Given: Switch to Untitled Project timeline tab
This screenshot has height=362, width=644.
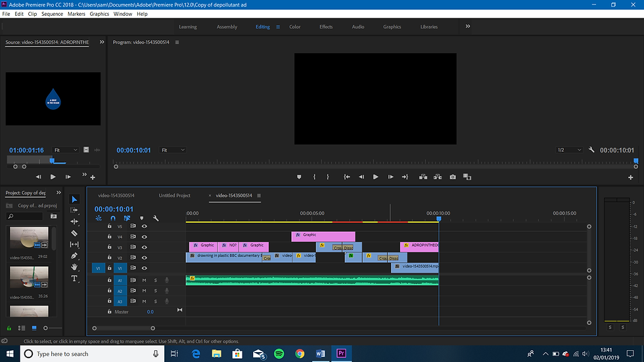Looking at the screenshot, I should click(175, 195).
